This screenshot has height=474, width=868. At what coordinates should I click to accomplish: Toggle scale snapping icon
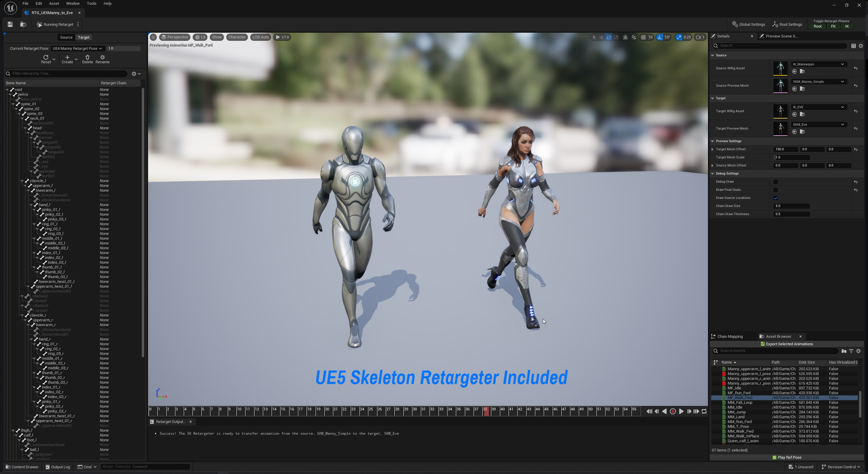click(679, 37)
